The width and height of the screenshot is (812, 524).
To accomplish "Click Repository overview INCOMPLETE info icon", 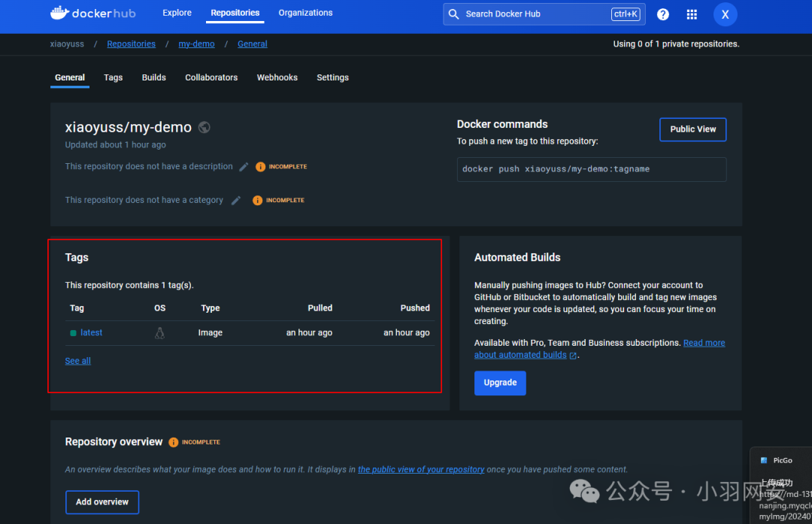I will pyautogui.click(x=174, y=442).
